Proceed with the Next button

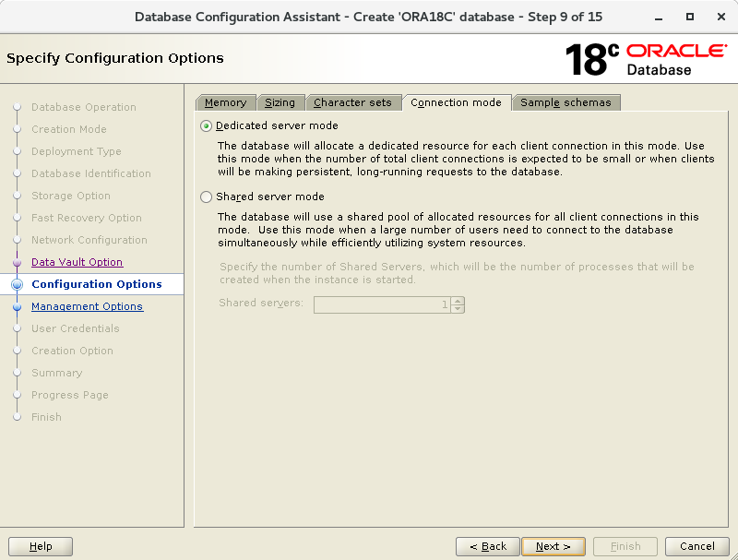point(553,546)
